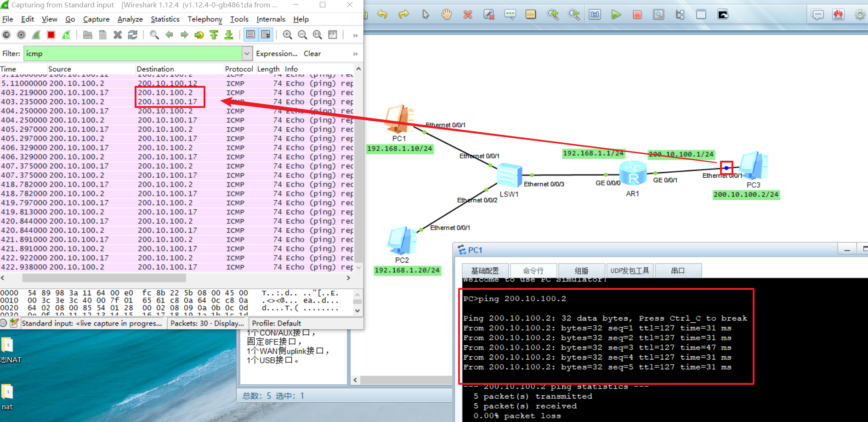
Task: Go to a specific packet number
Action: click(x=199, y=35)
